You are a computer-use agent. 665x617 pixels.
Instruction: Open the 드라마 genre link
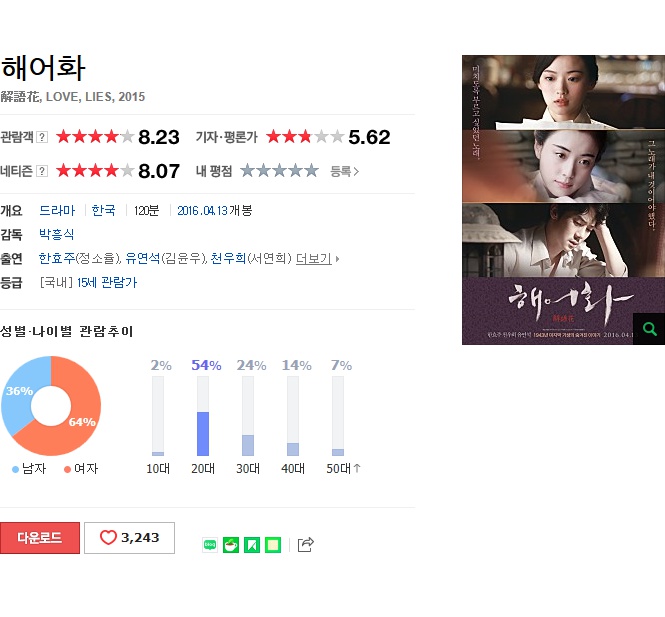[57, 210]
